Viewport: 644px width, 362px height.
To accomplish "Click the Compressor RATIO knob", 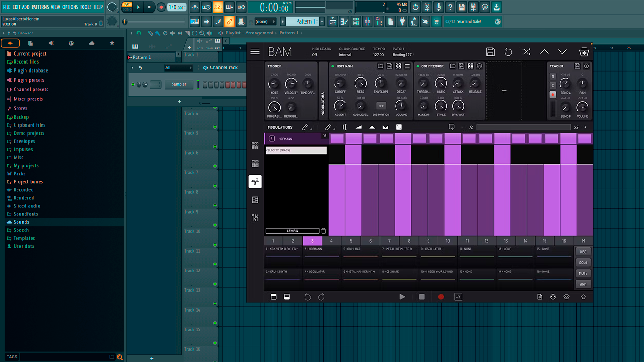I will tap(441, 84).
